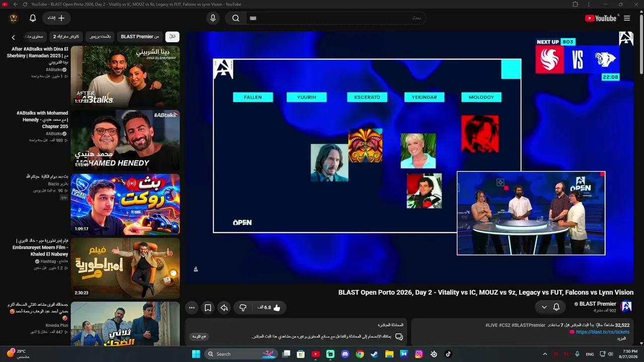
Task: Open the Dina El Sherbiny ABtalks thumbnail
Action: [125, 76]
